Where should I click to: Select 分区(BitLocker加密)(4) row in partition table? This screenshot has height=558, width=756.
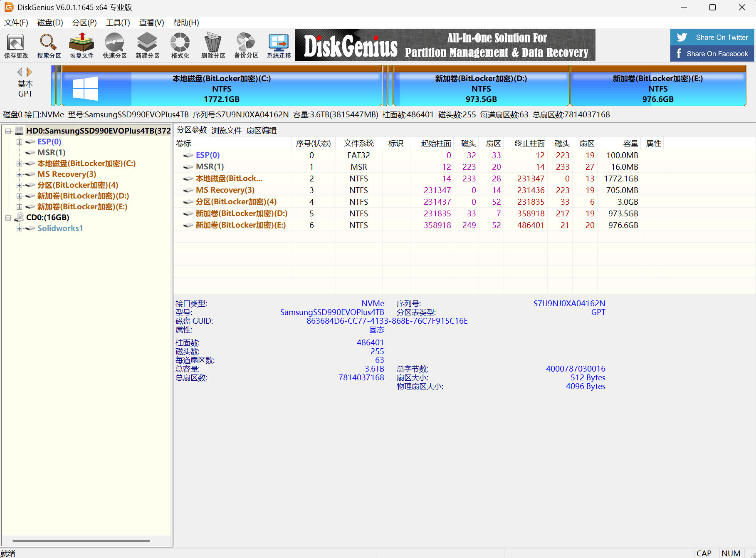pyautogui.click(x=419, y=202)
